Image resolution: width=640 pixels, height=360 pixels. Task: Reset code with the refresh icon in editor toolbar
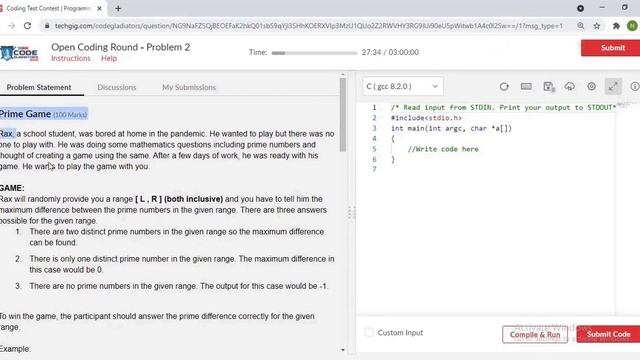[504, 87]
